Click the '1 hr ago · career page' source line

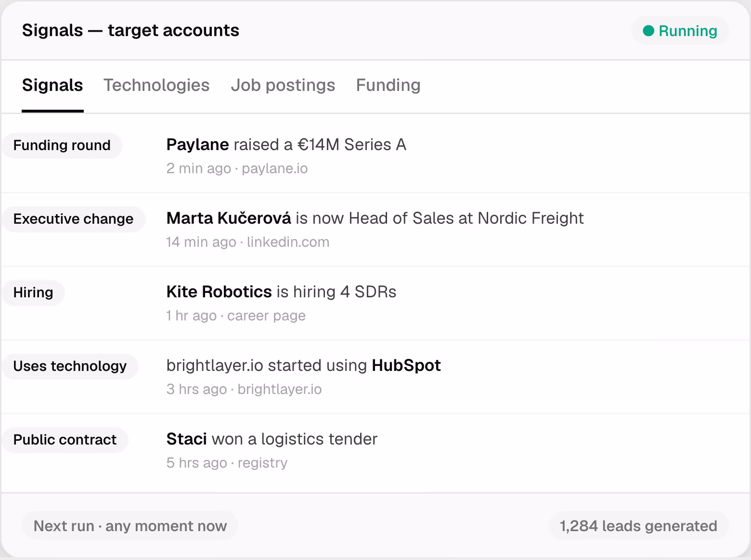click(x=236, y=316)
